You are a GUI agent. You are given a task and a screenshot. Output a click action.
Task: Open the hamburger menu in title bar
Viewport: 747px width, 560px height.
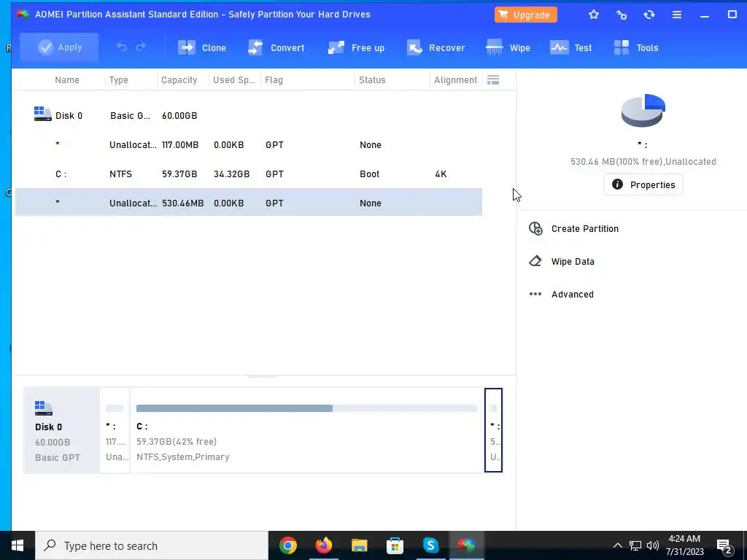pos(676,15)
